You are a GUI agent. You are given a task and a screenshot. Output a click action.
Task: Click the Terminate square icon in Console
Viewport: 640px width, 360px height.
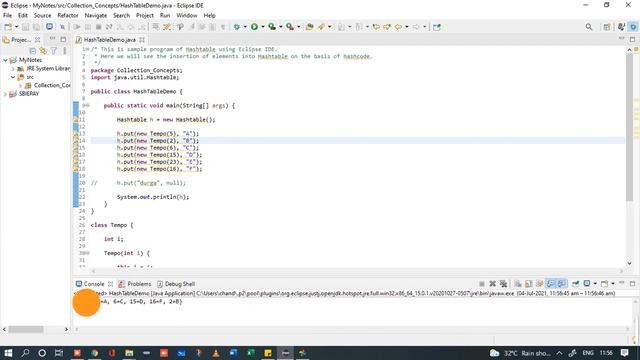(482, 284)
